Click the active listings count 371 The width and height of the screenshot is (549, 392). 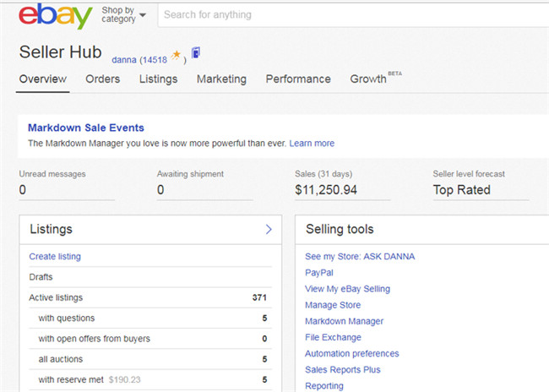pos(259,297)
